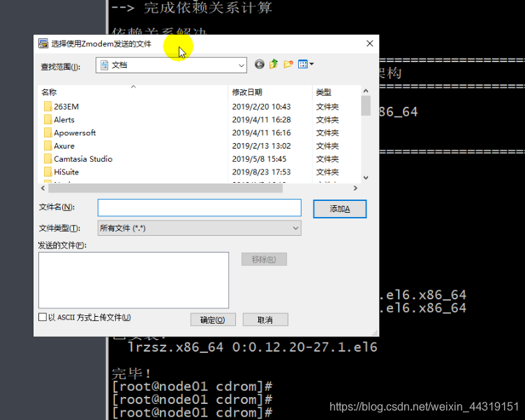Click the vertical scrollbar thumb
Image resolution: width=525 pixels, height=420 pixels.
point(366,105)
